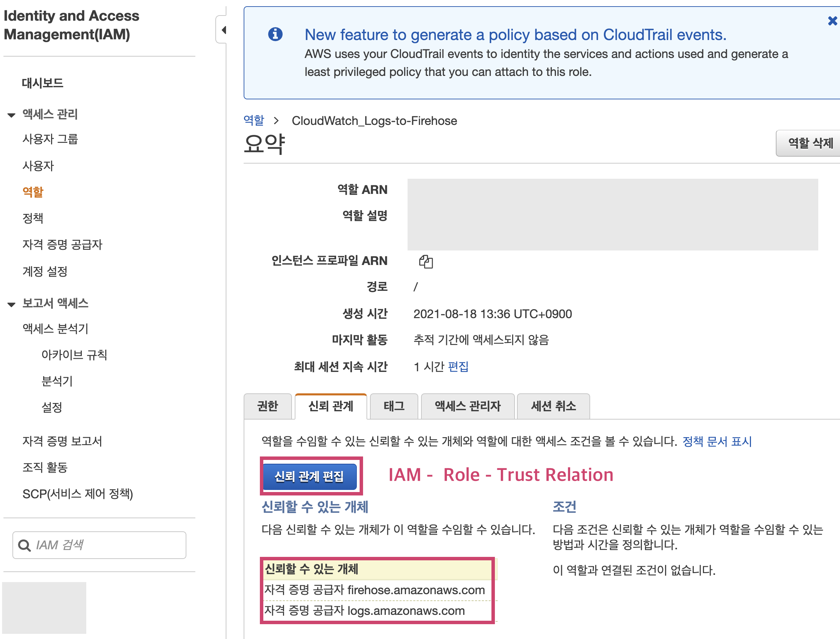Open the 태그 tab

(x=394, y=406)
